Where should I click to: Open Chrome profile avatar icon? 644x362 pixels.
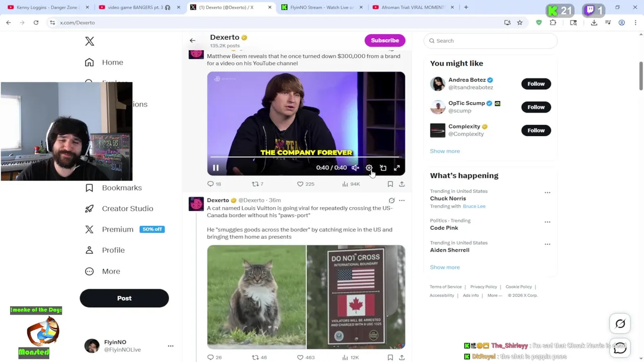(622, 23)
